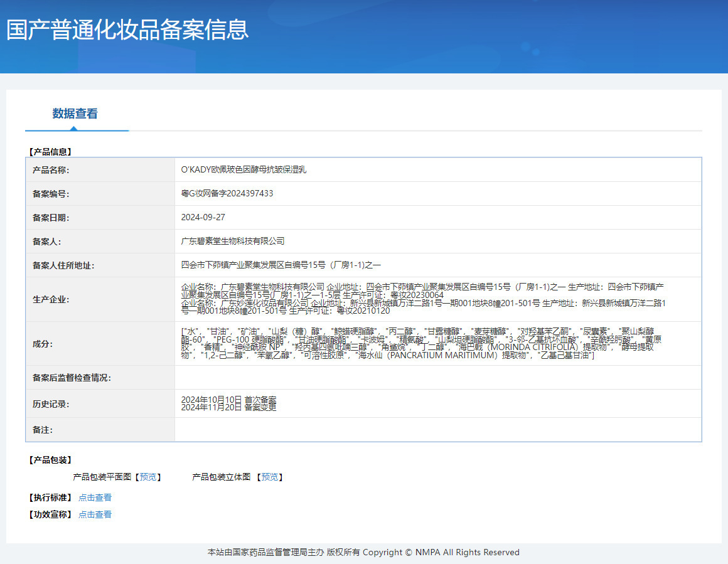Open the 产品包装平面图 预览 link

tap(148, 477)
